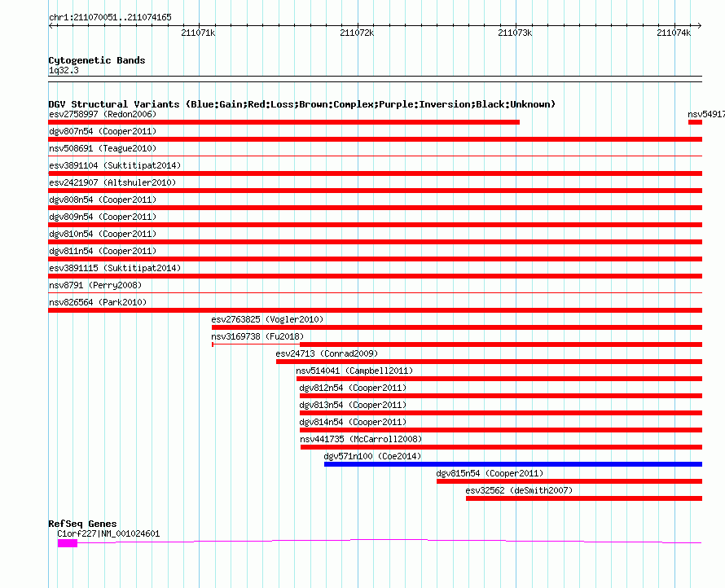The image size is (725, 588).
Task: Select dgv808n54 (Cooper2011) variant
Action: pyautogui.click(x=103, y=200)
